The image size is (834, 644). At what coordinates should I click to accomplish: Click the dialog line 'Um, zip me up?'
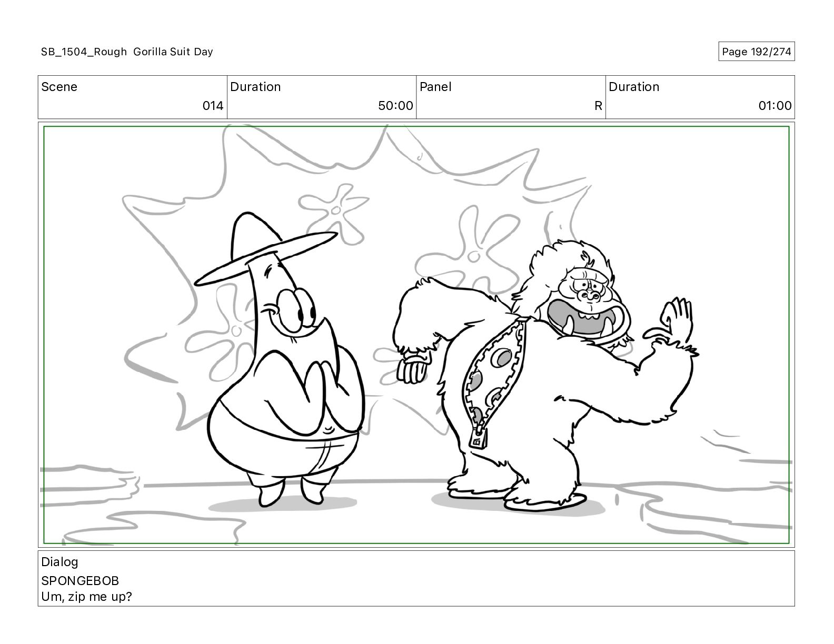point(86,597)
